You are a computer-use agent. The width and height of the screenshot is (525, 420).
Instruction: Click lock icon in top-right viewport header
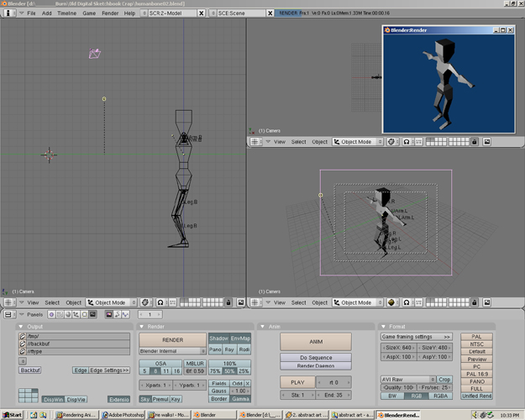(475, 142)
